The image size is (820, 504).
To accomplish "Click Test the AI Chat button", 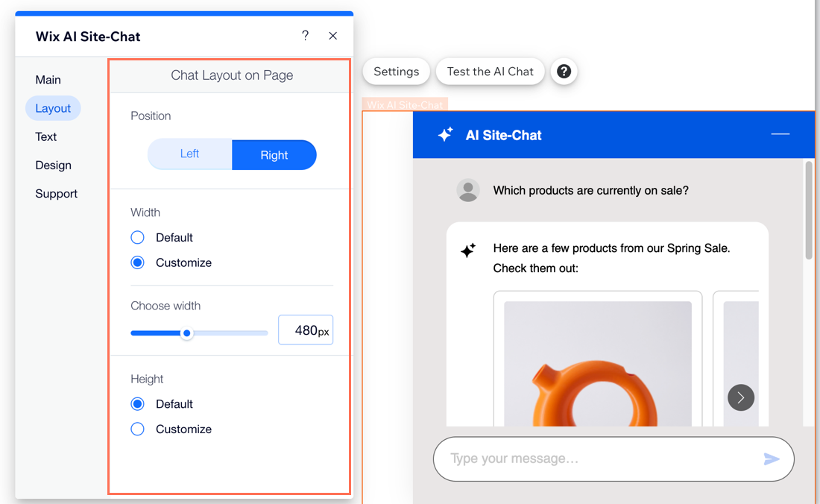I will [490, 72].
